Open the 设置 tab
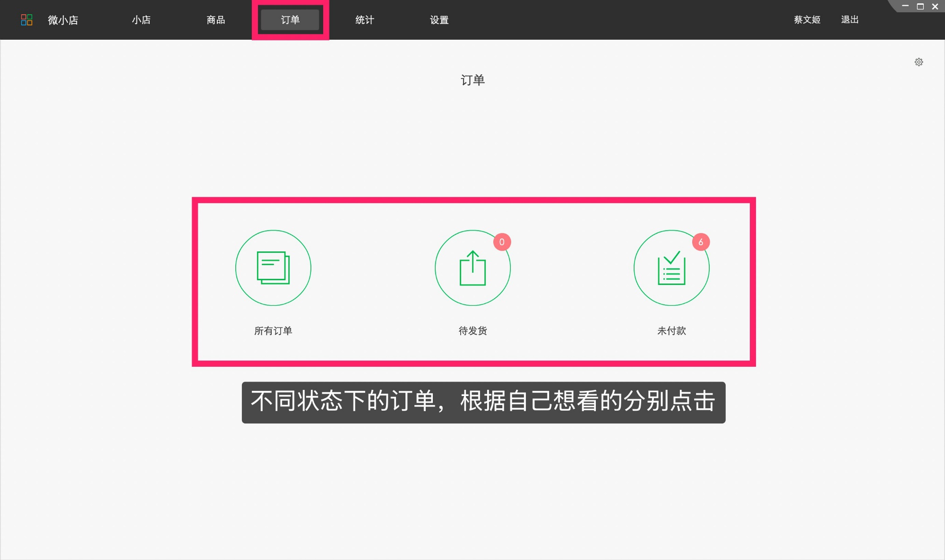Image resolution: width=945 pixels, height=560 pixels. 438,20
